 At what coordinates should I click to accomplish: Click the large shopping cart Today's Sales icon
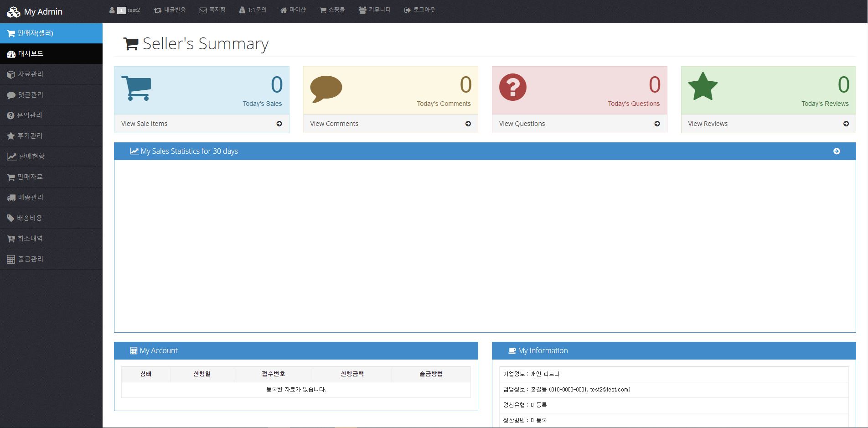(136, 88)
